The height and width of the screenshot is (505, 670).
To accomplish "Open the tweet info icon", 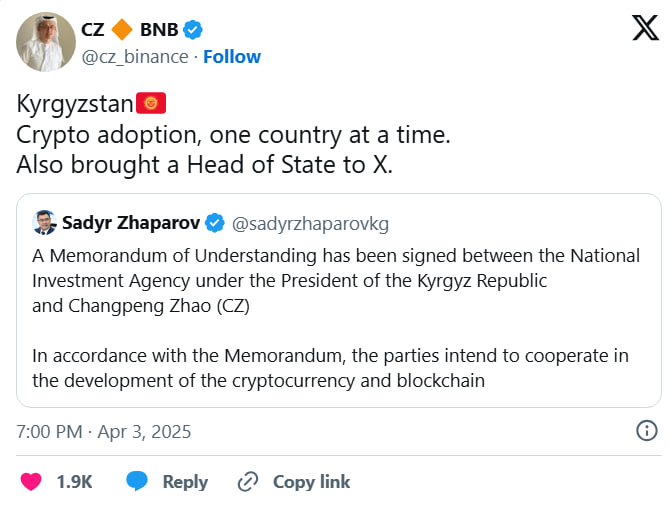I will pyautogui.click(x=647, y=431).
